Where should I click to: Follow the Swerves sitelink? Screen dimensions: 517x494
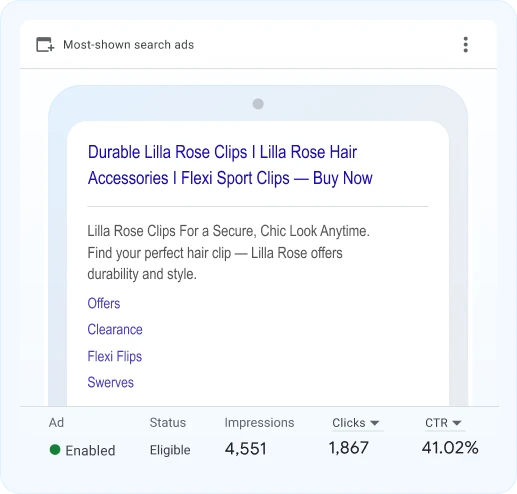click(110, 382)
